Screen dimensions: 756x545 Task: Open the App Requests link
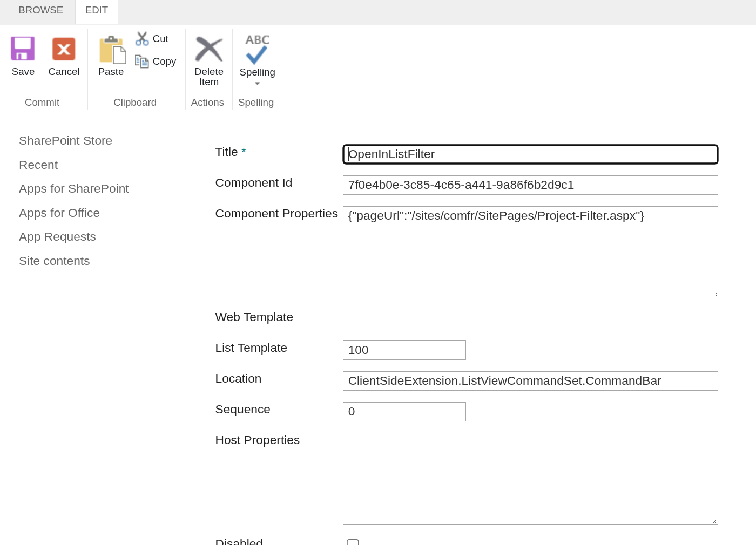tap(57, 237)
